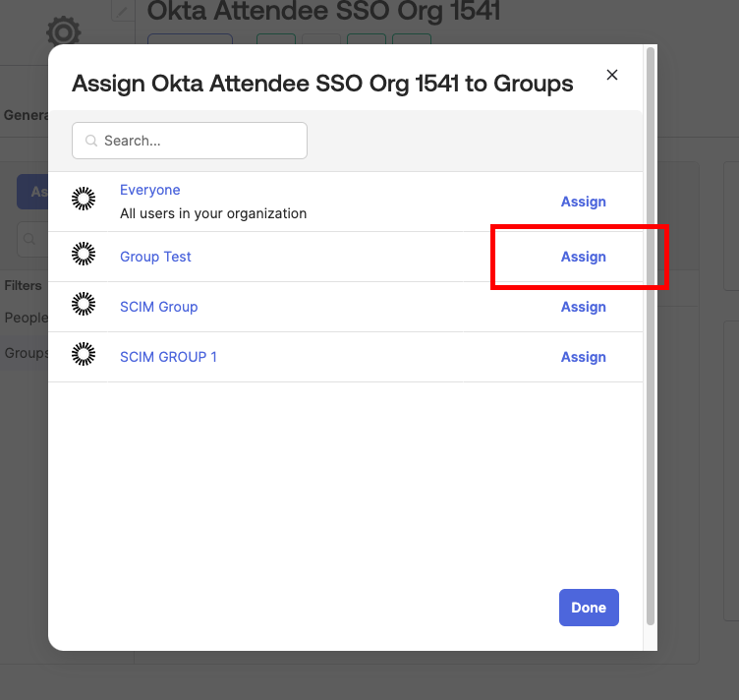Select "All users in your organization" text
Screen dimensions: 739x700
pos(213,213)
